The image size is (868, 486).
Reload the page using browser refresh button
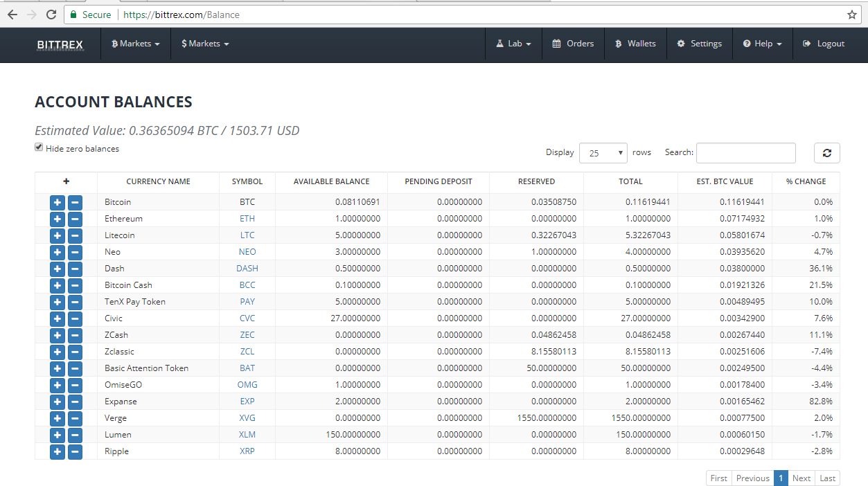click(x=51, y=15)
